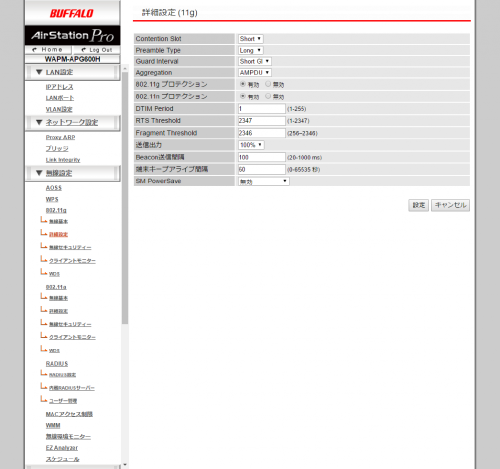This screenshot has width=500, height=469.
Task: Open Contention Slot dropdown
Action: (x=251, y=39)
